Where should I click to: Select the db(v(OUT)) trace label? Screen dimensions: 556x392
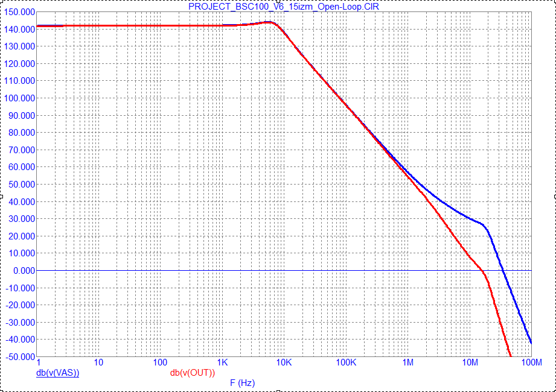pos(193,373)
